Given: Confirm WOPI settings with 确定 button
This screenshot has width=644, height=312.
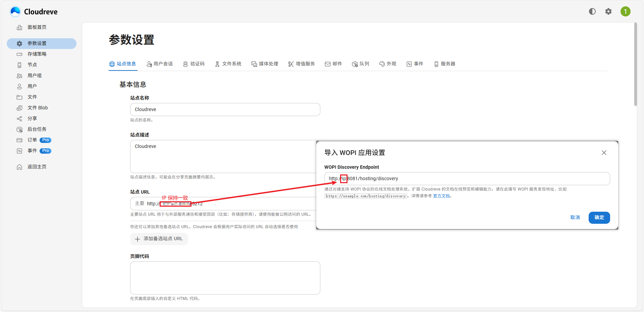Looking at the screenshot, I should tap(599, 217).
